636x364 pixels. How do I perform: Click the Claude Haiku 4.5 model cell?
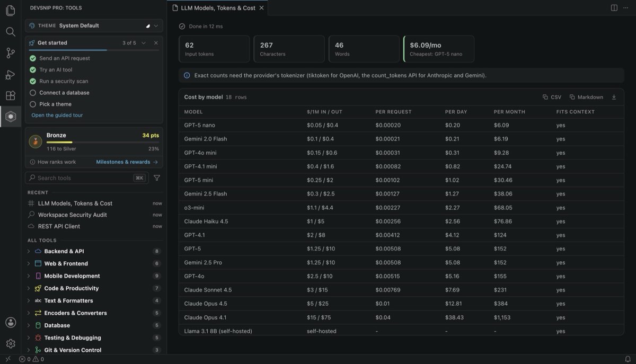(x=206, y=221)
